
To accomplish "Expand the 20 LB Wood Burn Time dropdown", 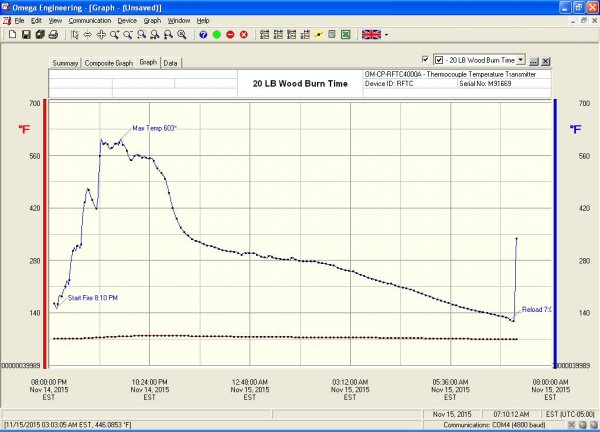I will [521, 60].
